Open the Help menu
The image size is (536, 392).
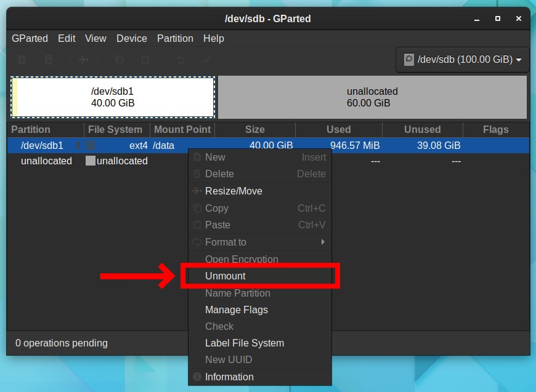click(214, 38)
